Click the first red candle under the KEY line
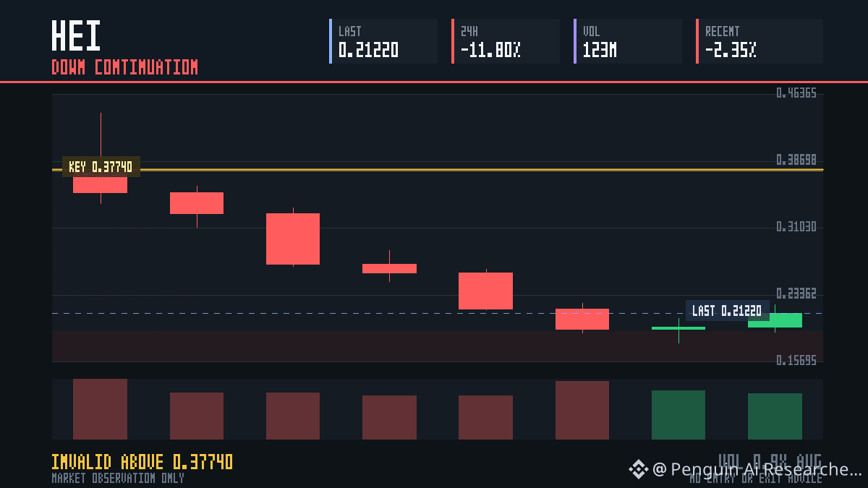This screenshot has width=868, height=488. pos(100,184)
